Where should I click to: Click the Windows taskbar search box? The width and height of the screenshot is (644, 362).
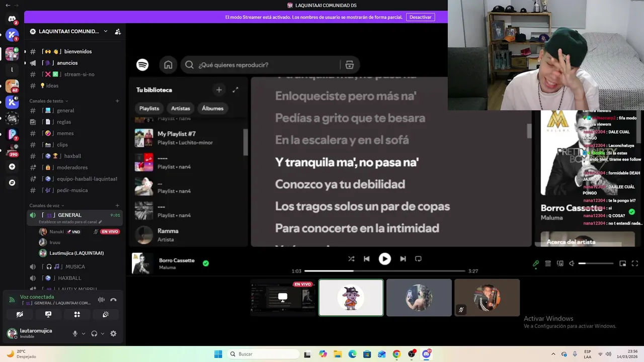tap(263, 354)
